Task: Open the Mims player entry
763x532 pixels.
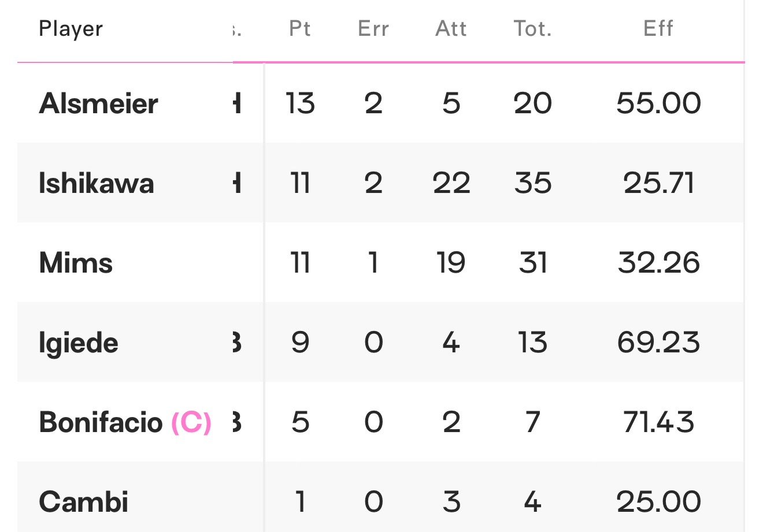Action: [76, 263]
